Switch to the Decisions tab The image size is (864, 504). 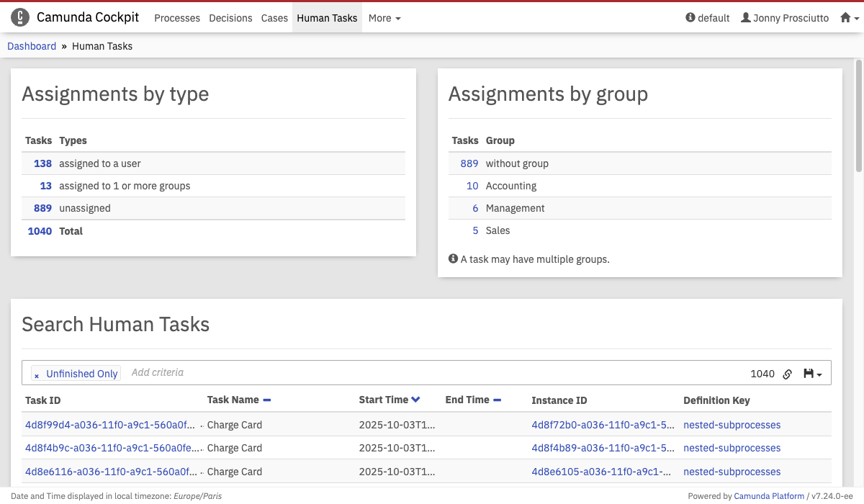pos(230,18)
